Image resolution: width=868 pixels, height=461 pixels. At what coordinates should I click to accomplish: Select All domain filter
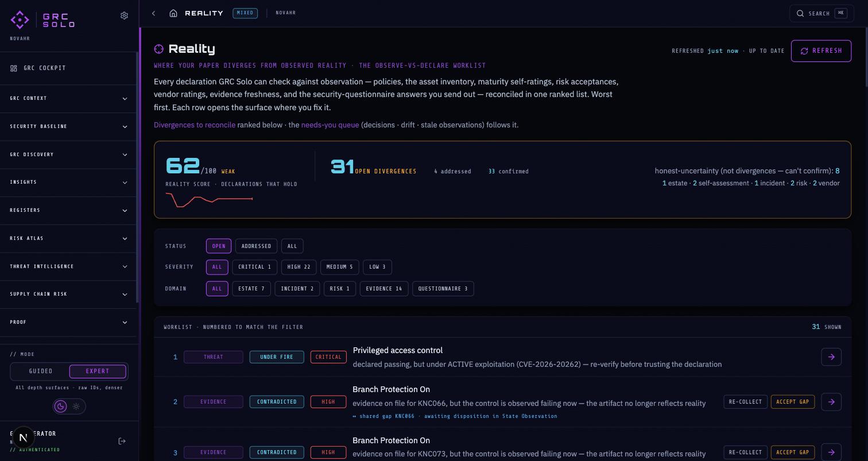tap(217, 289)
